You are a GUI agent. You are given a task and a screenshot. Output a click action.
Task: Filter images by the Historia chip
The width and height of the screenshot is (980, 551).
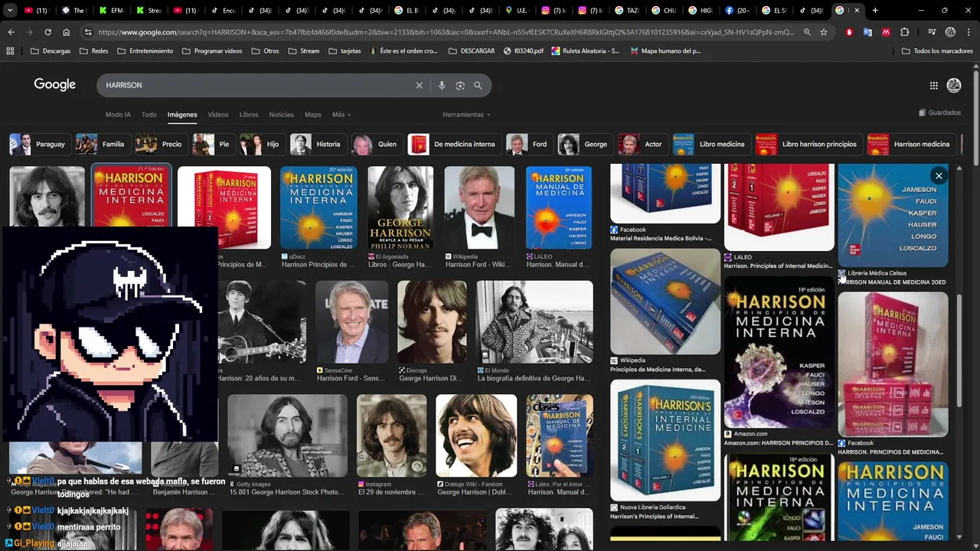(318, 144)
